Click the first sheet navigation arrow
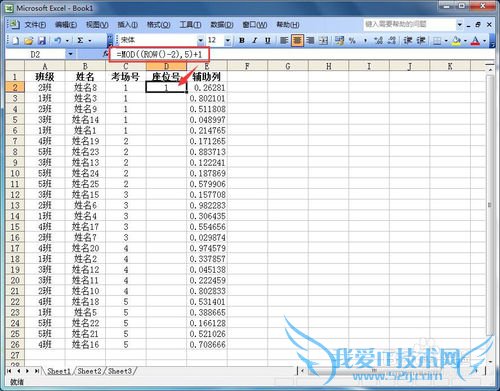Viewport: 500px width, 391px height. [x=10, y=371]
